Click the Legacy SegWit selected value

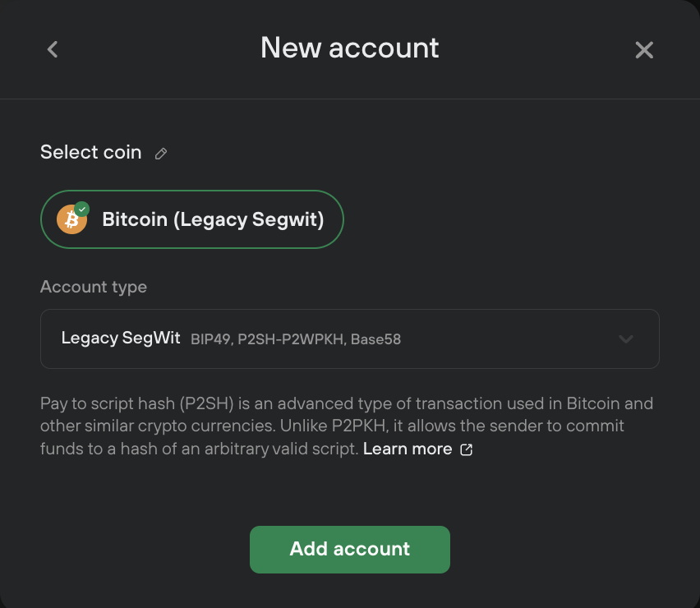coord(121,338)
